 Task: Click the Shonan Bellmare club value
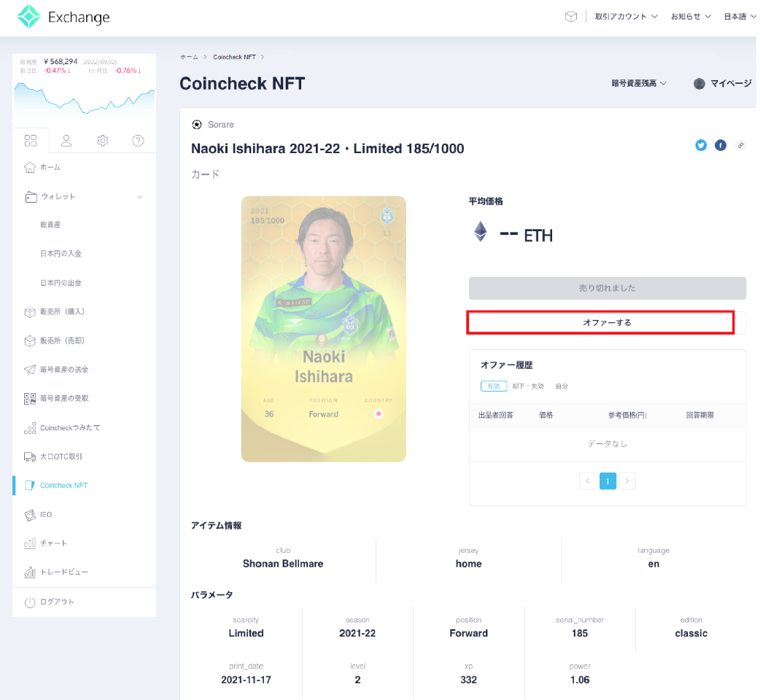(283, 564)
